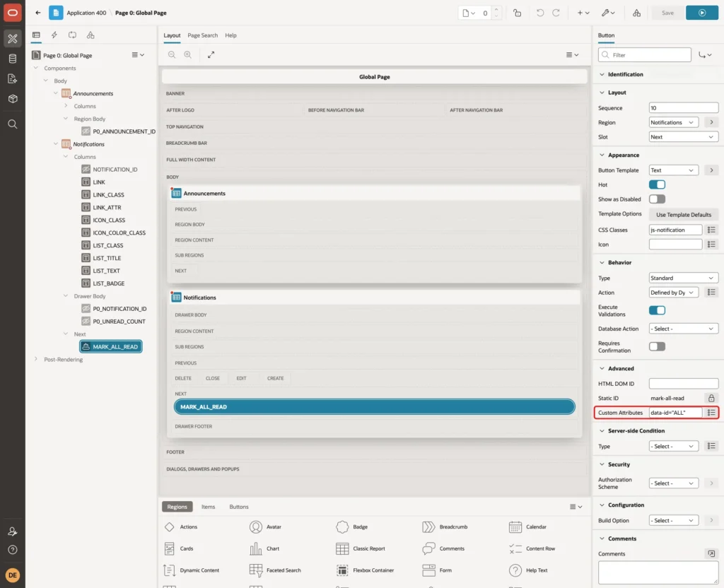Go back using the arrow icon
The height and width of the screenshot is (588, 724).
click(x=38, y=13)
